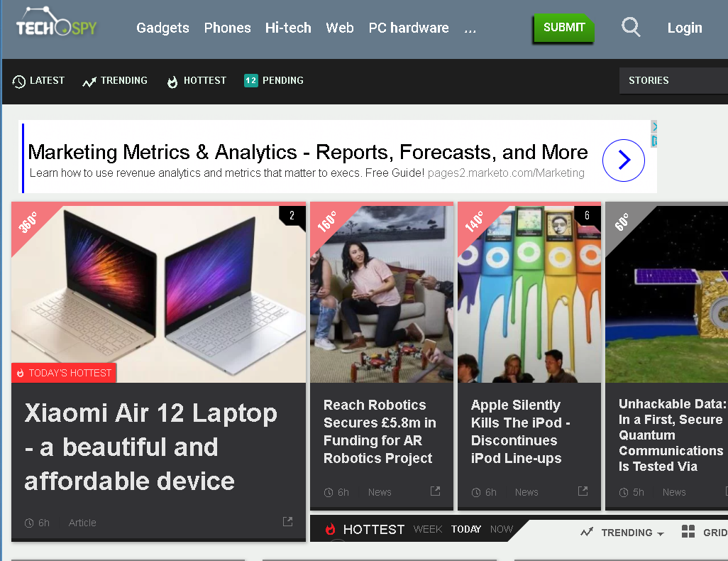Viewport: 728px width, 561px height.
Task: Switch hottest filter to Now
Action: pyautogui.click(x=501, y=529)
